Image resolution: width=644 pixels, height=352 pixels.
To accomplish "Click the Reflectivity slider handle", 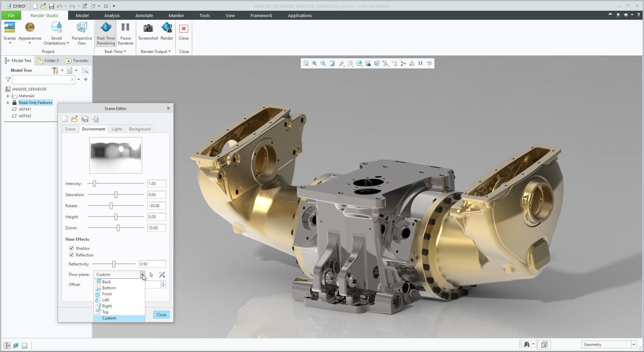I will pyautogui.click(x=114, y=264).
